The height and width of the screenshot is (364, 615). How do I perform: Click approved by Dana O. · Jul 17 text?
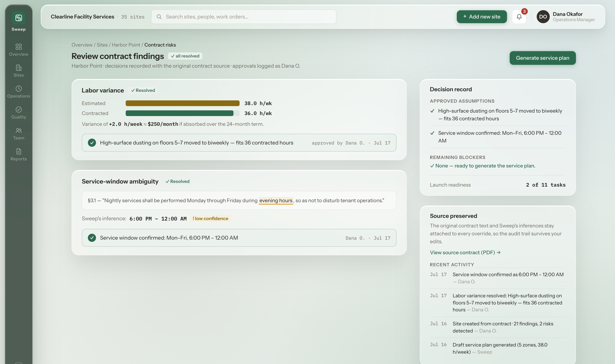click(x=351, y=143)
